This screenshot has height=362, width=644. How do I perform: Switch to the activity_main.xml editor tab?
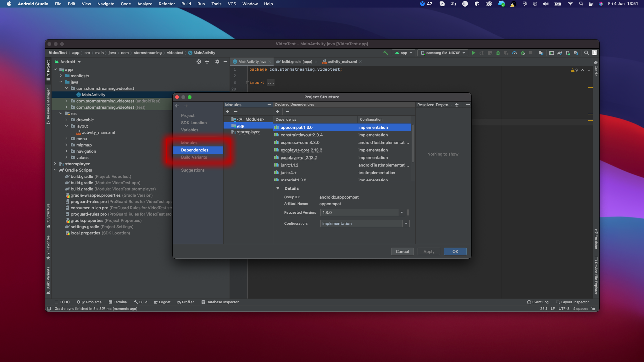pyautogui.click(x=342, y=62)
